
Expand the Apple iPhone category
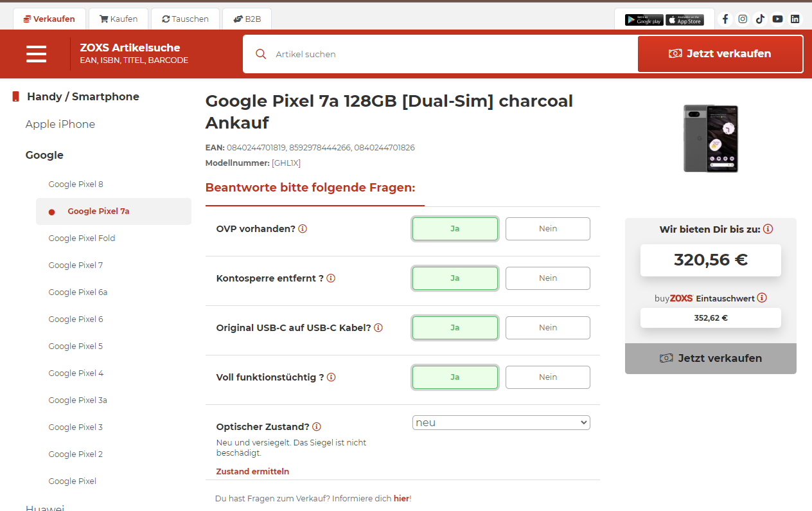(x=60, y=124)
